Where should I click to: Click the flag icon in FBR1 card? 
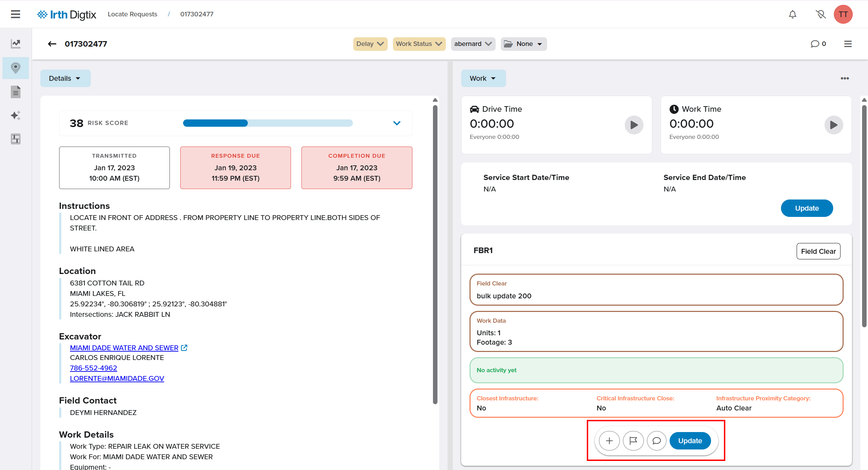(x=633, y=441)
